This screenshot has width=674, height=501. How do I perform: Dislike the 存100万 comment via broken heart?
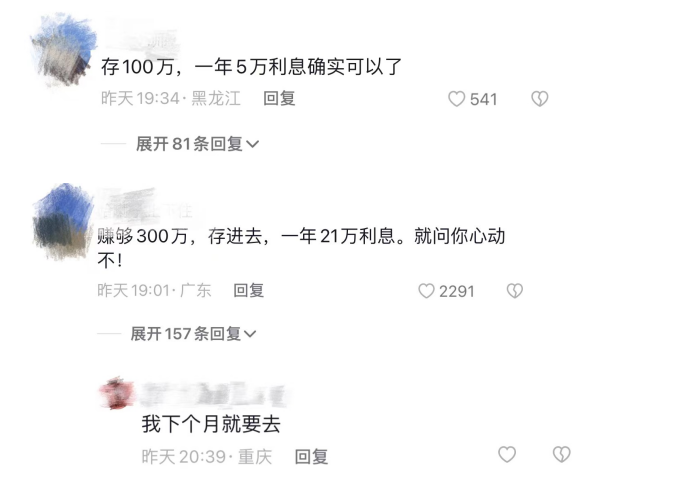pos(539,99)
